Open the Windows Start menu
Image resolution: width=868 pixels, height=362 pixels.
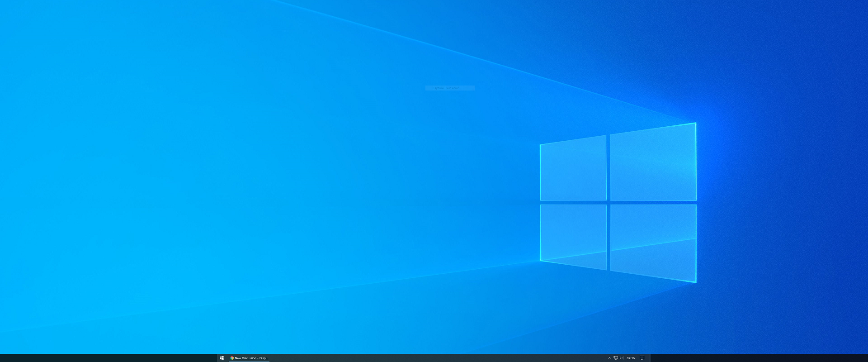(x=222, y=358)
